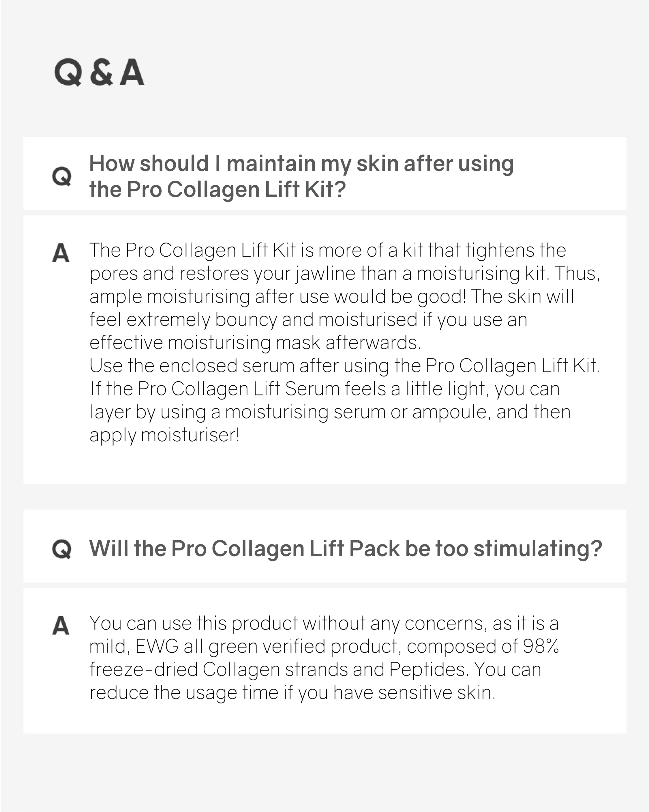Select the "the Pro Collagen Lift Kit?" question line

217,189
